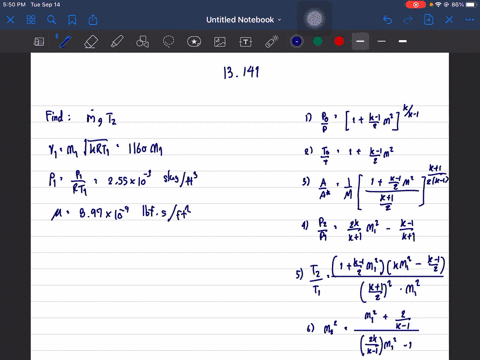
Task: Select the first selected stroke thickness
Action: click(x=360, y=42)
